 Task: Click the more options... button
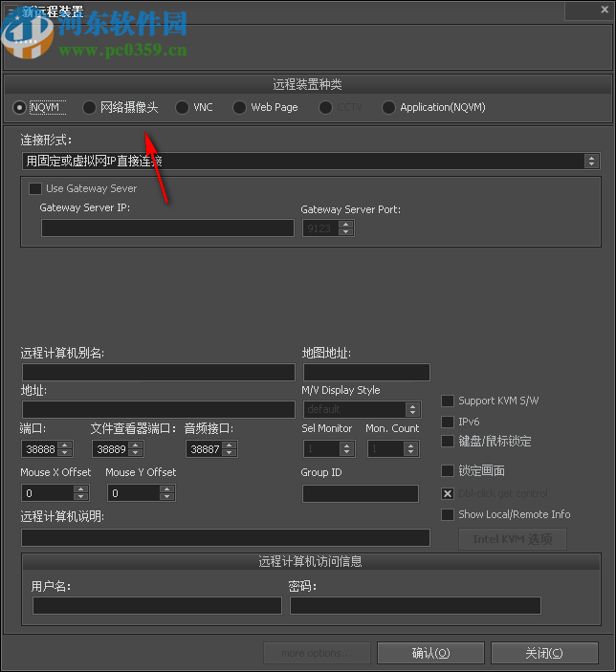click(x=317, y=653)
